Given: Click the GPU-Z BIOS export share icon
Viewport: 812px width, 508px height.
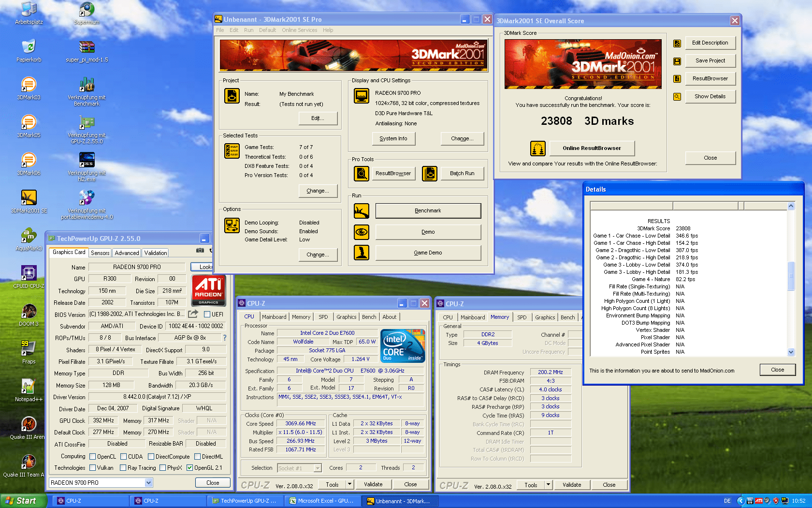Looking at the screenshot, I should click(193, 314).
